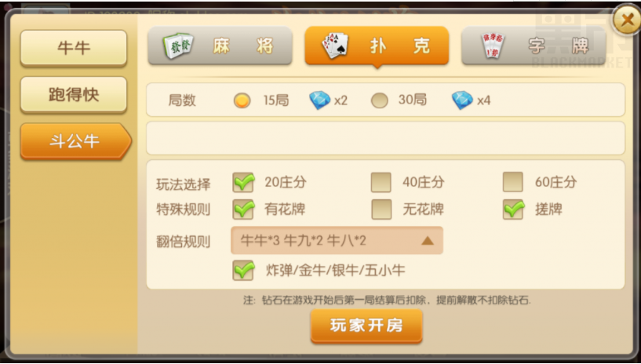
Task: Click the mahjong tiles icon
Action: pyautogui.click(x=178, y=45)
